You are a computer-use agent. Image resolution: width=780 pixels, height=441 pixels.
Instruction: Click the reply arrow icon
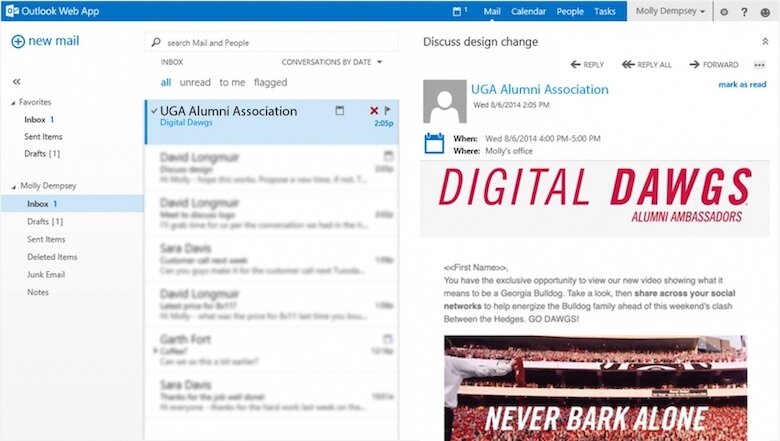(x=575, y=65)
